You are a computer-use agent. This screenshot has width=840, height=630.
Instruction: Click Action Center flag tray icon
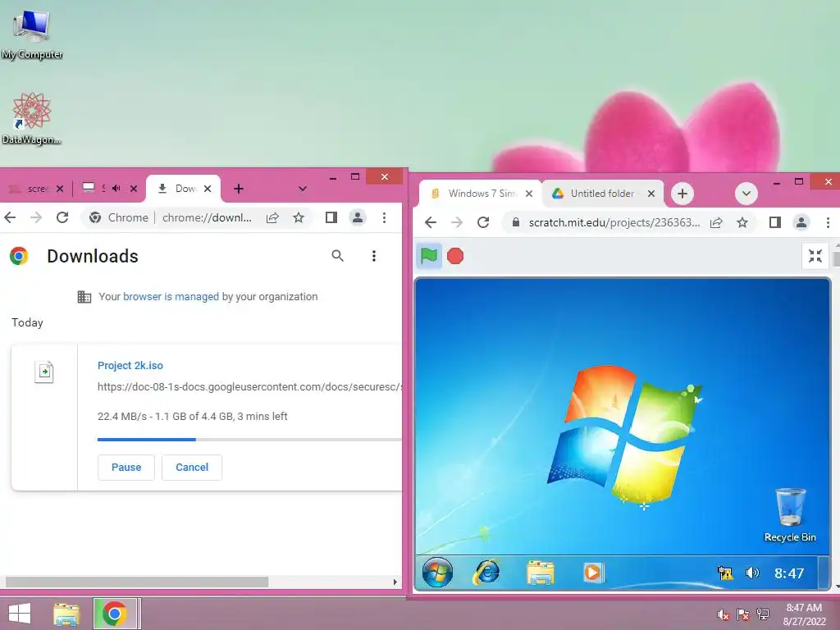click(742, 614)
